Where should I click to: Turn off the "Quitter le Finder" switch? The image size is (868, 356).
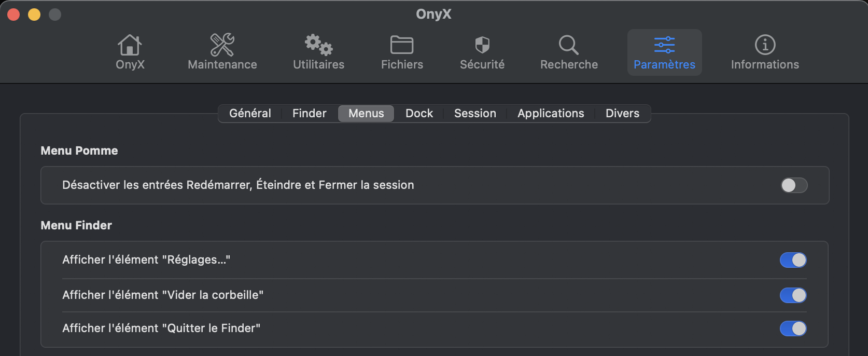click(793, 328)
